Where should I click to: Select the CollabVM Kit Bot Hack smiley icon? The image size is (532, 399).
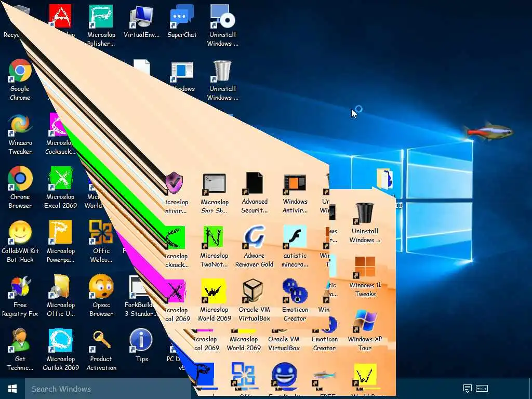(x=20, y=233)
